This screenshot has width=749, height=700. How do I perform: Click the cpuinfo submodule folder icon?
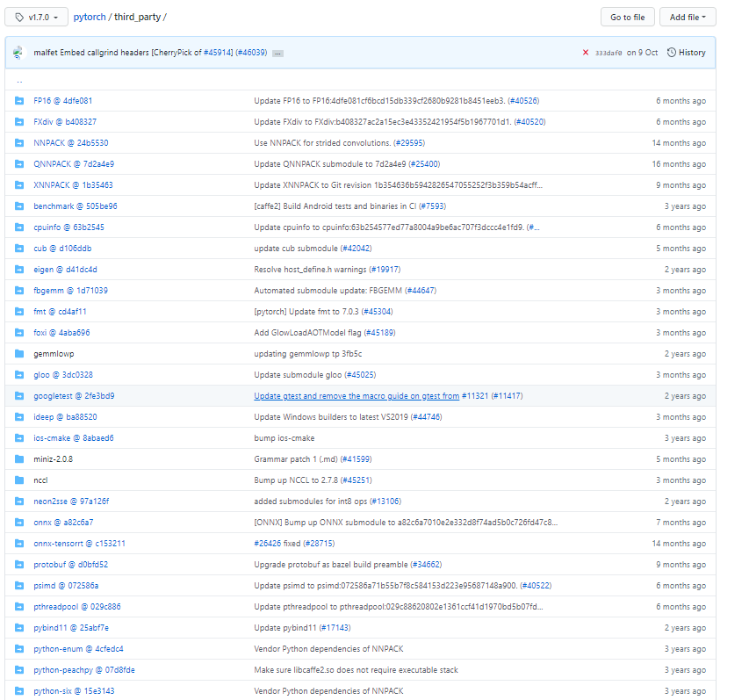click(19, 227)
